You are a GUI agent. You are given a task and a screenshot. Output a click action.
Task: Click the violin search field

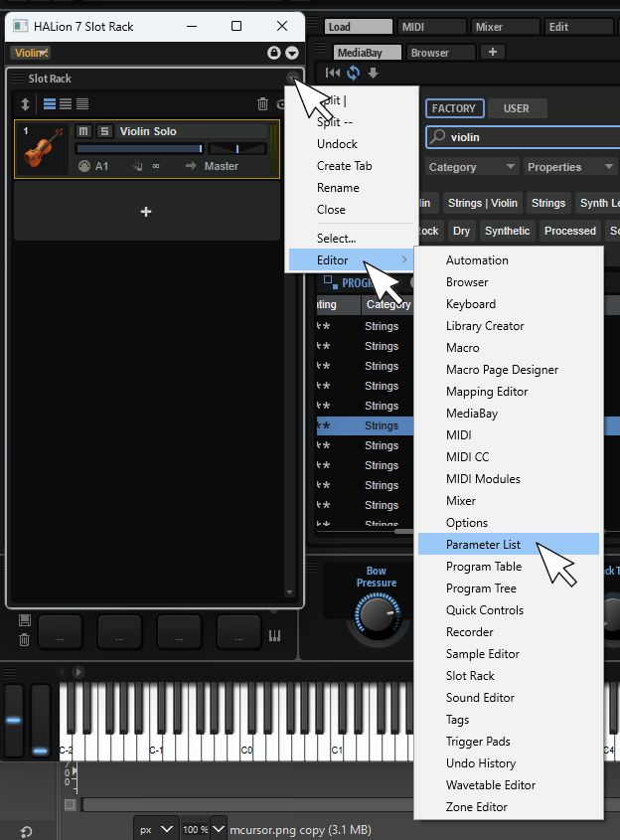[x=525, y=137]
